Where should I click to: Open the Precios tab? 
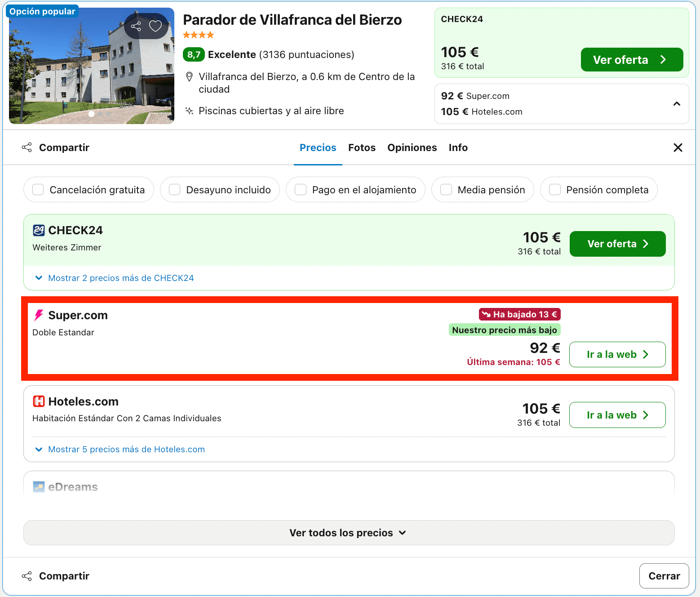click(x=318, y=147)
